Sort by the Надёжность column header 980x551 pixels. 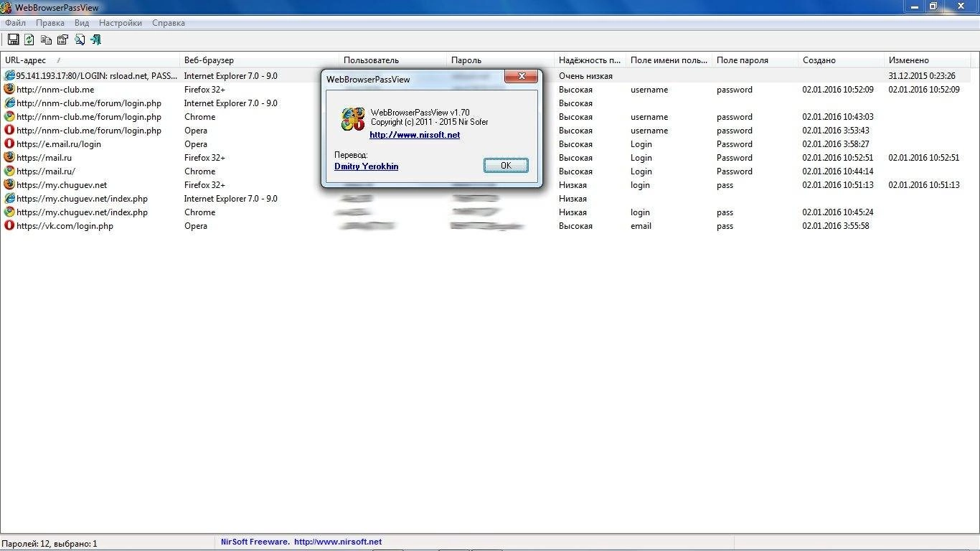coord(590,60)
